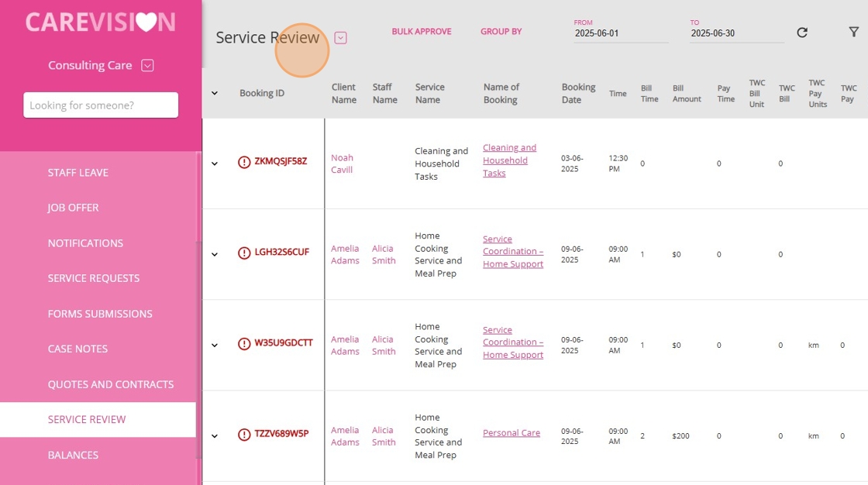Click the From date field 2025-06-01
Image resolution: width=868 pixels, height=485 pixels.
[x=621, y=33]
